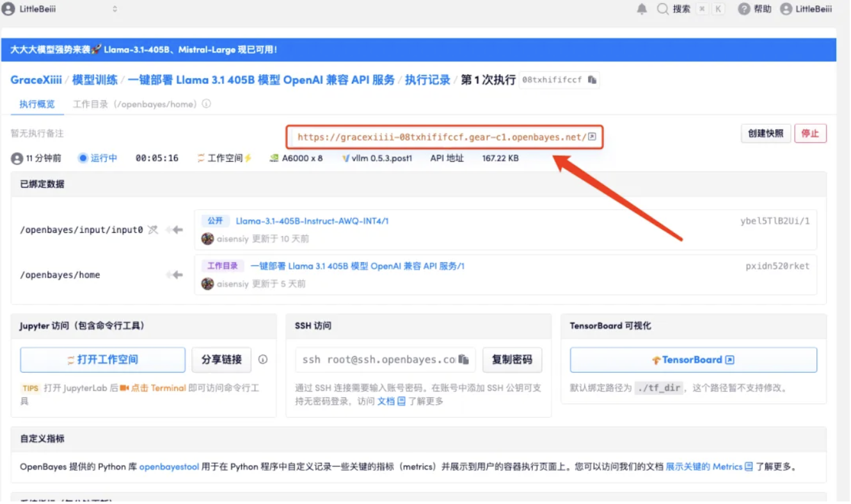
Task: Click the 复制密码 button
Action: tap(512, 359)
